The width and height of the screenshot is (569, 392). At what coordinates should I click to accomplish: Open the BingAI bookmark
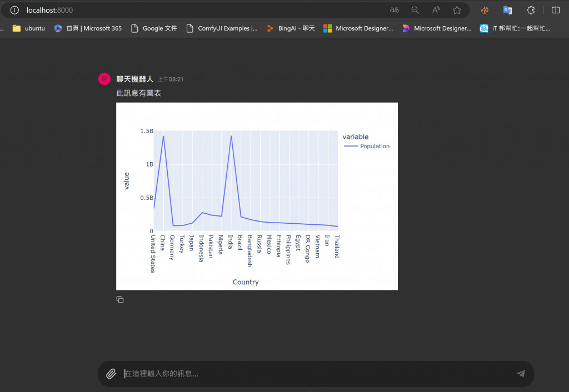291,28
